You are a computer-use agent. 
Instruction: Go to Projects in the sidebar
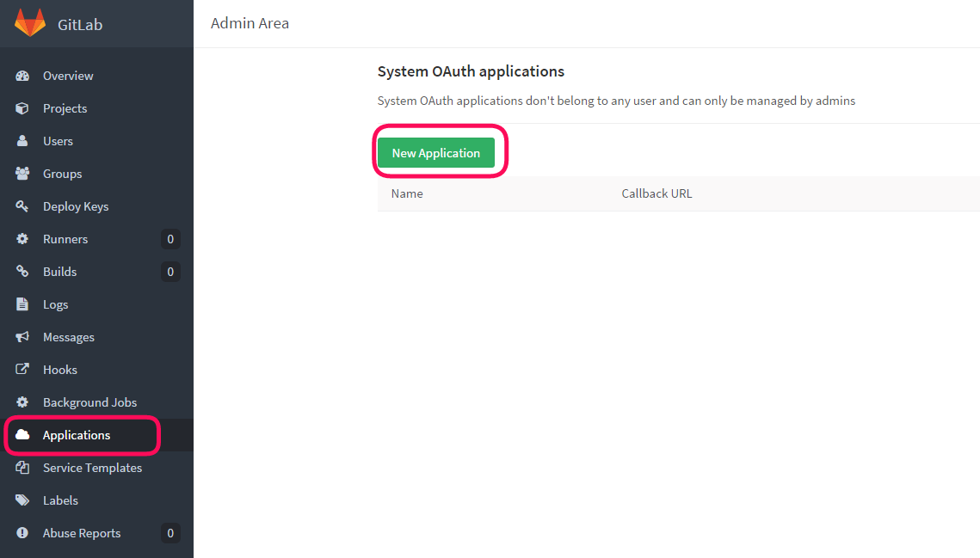[65, 108]
